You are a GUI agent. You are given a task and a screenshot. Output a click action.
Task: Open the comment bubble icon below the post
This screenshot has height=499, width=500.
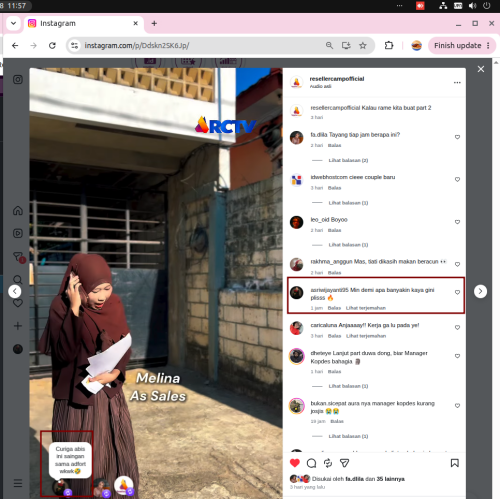coord(311,463)
